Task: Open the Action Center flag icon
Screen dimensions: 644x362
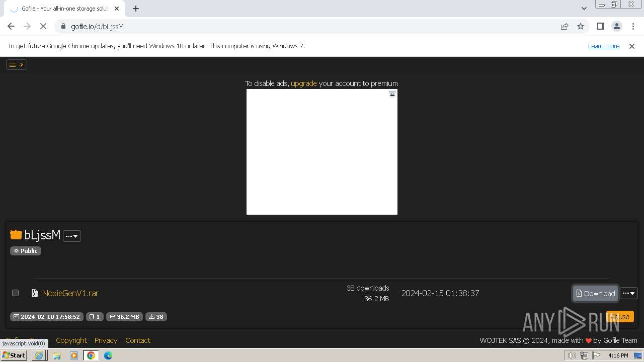Action: tap(596, 355)
